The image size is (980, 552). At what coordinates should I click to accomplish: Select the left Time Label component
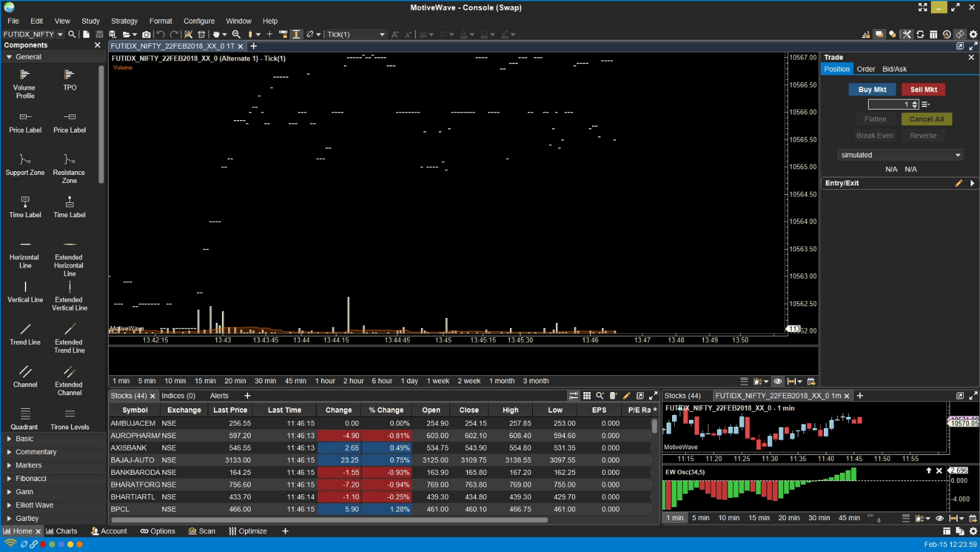coord(25,207)
